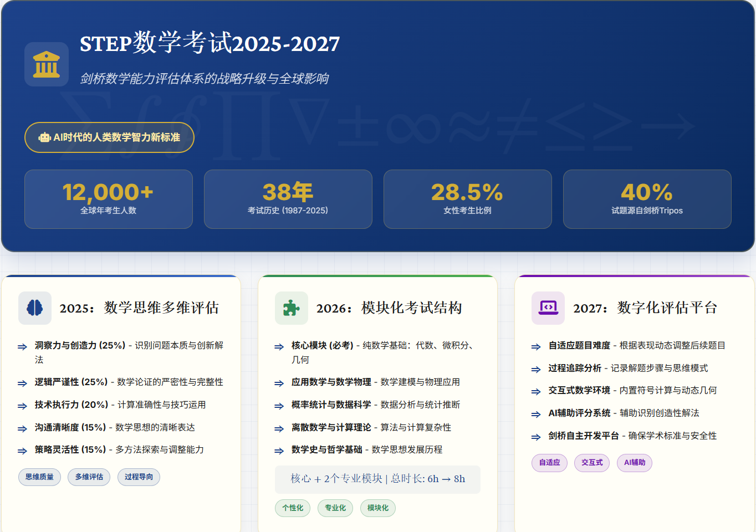
Task: Open the 12,000+ 全球年考生人数 stat card
Action: tap(109, 199)
